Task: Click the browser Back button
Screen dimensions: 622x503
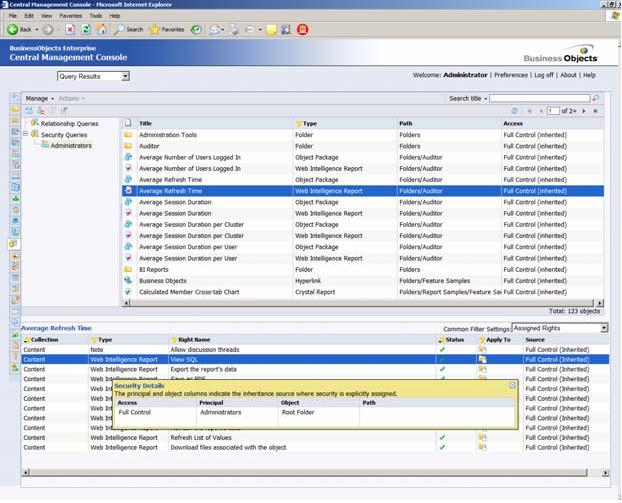Action: [x=19, y=29]
